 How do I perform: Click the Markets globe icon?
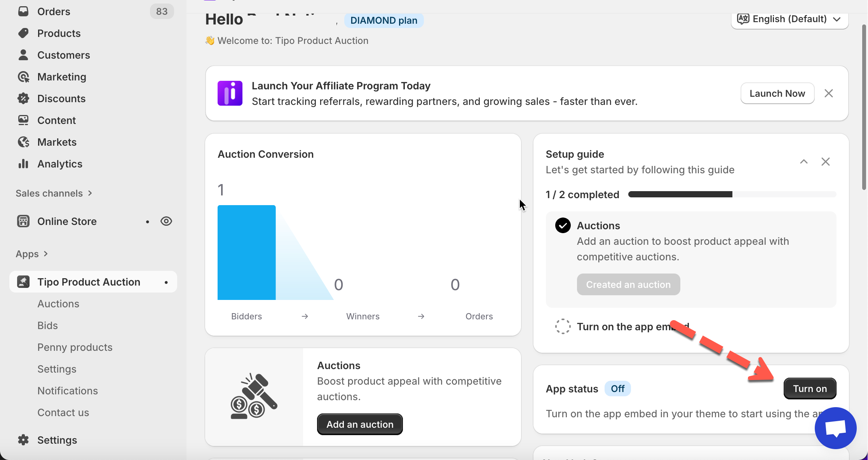[23, 142]
